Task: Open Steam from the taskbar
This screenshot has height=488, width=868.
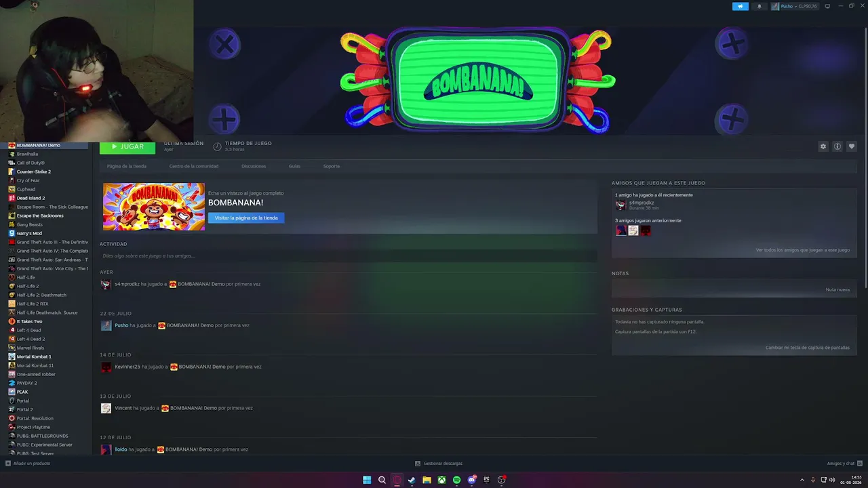Action: [412, 480]
